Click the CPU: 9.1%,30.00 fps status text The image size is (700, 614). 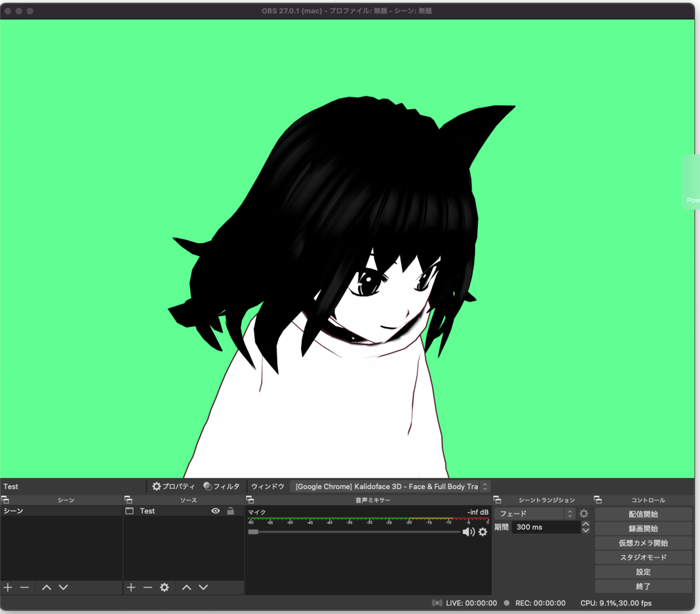coord(616,603)
